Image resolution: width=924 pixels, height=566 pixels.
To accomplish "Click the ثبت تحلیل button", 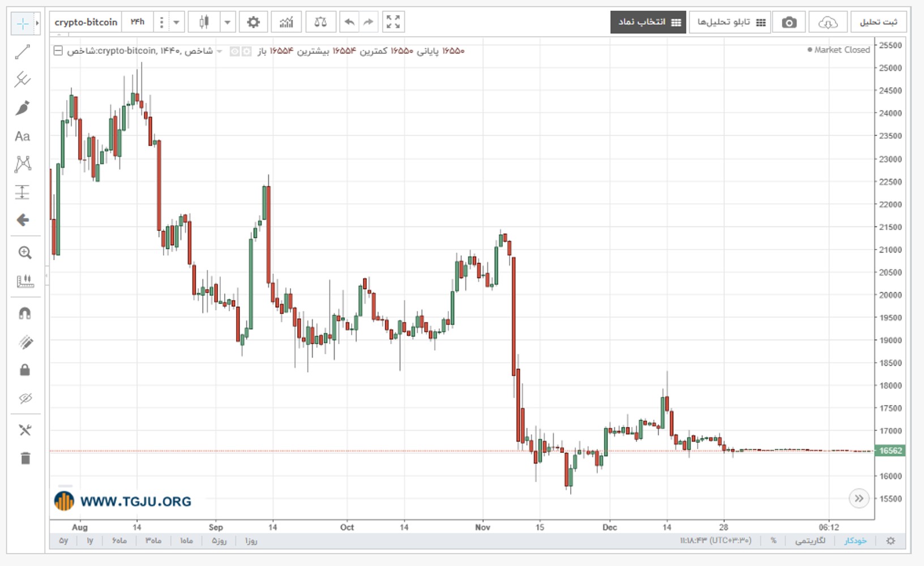I will pos(878,22).
